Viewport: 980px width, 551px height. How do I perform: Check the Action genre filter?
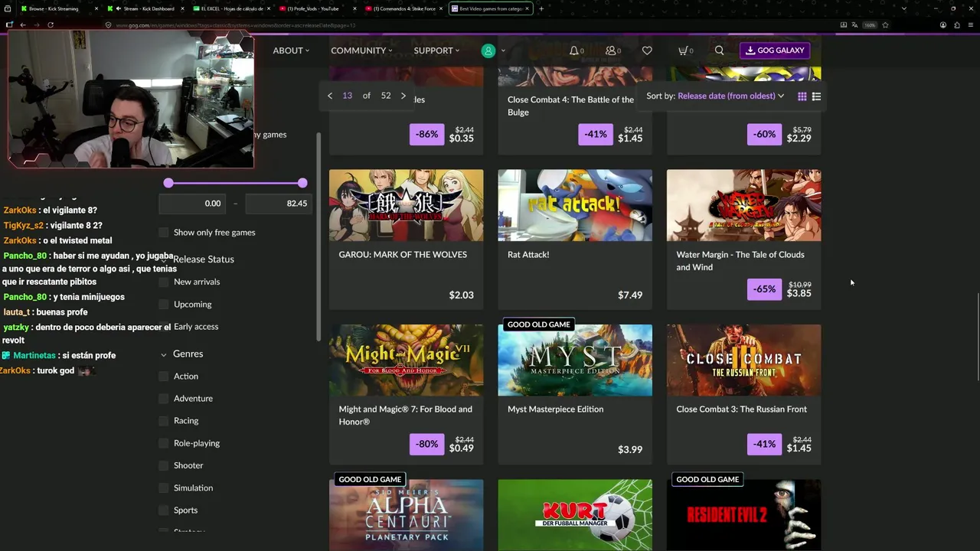click(163, 377)
